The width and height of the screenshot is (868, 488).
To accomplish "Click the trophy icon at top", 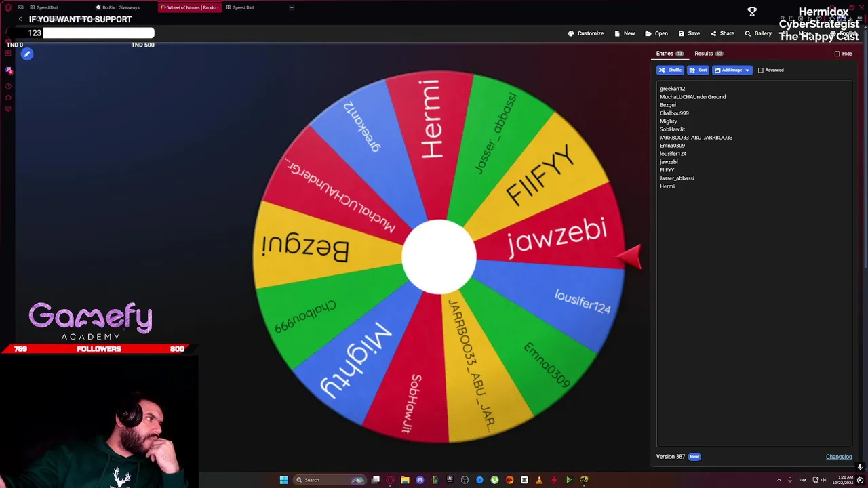I will coord(752,12).
